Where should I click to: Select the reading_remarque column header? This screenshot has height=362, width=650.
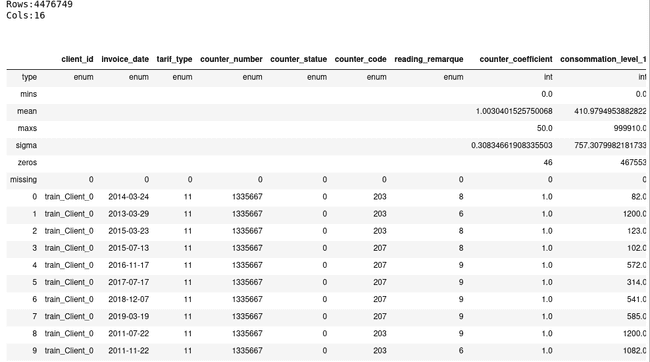[x=429, y=59]
